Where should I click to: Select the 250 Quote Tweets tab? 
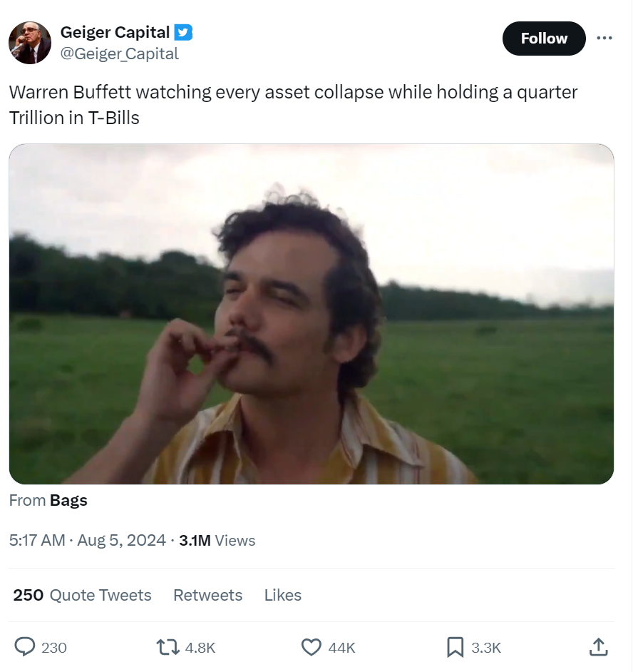pyautogui.click(x=82, y=595)
